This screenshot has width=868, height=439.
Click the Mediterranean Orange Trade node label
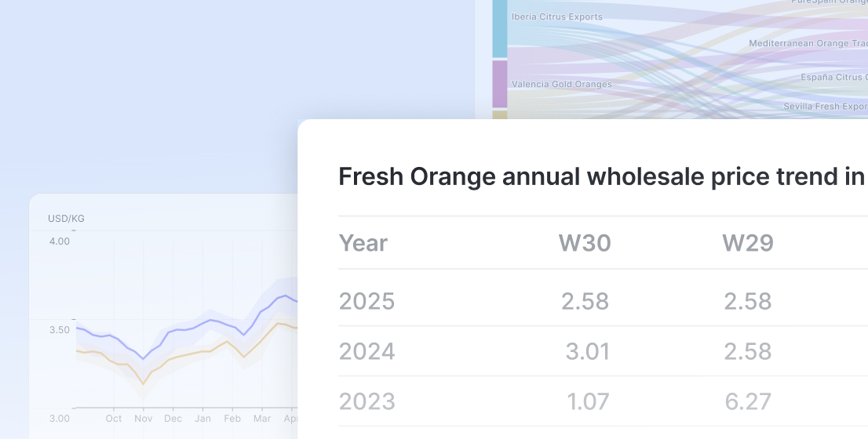point(808,44)
